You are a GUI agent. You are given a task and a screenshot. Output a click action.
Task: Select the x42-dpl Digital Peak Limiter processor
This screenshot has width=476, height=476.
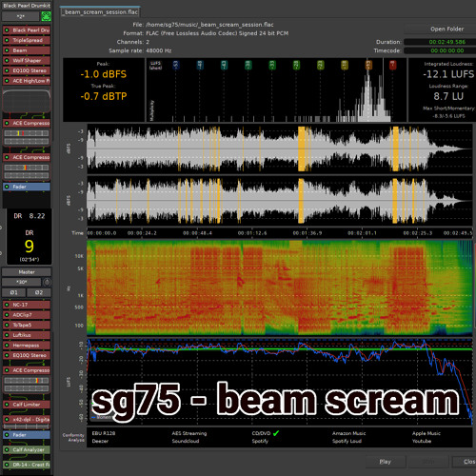pos(27,420)
